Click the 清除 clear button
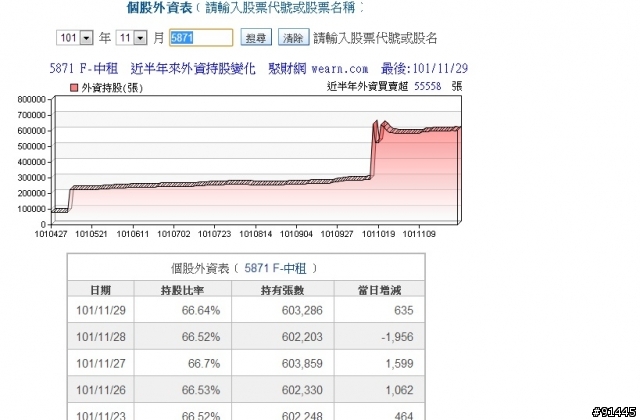Viewport: 640px width, 420px height. pyautogui.click(x=293, y=38)
